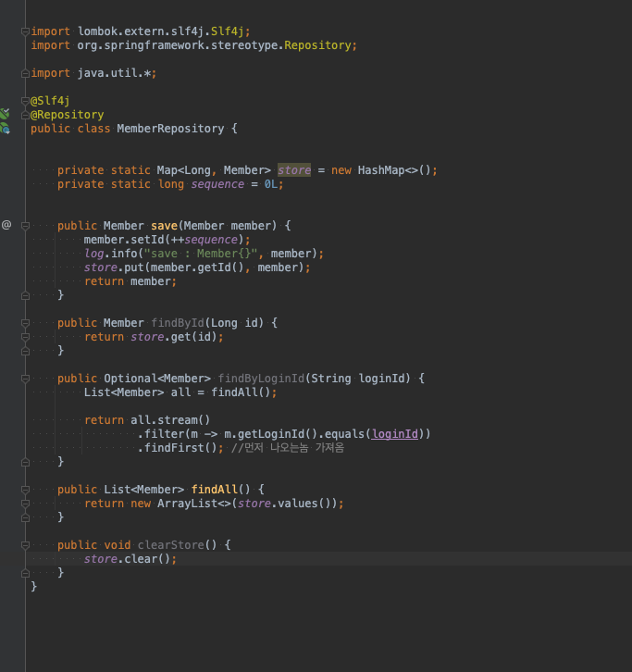Click the 'save' method name in its declaration

point(164,226)
